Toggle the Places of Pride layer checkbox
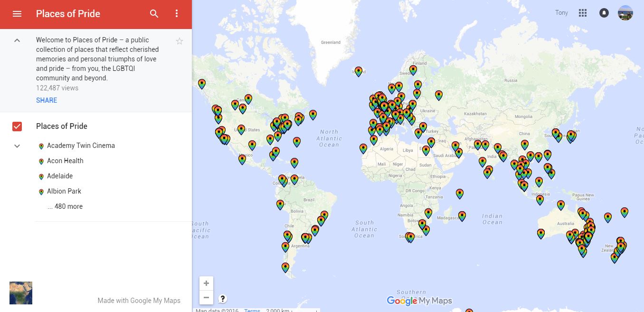644x312 pixels. (x=17, y=127)
